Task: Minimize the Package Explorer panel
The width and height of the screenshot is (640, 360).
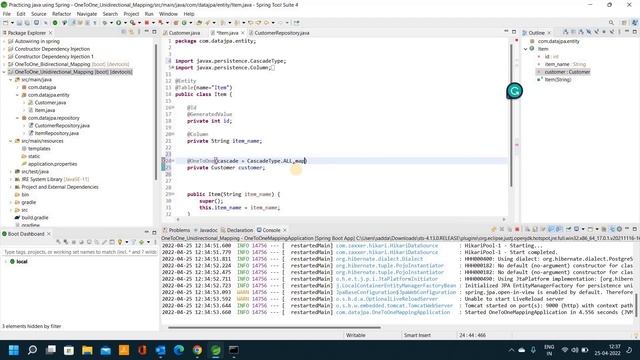Action: coord(147,32)
